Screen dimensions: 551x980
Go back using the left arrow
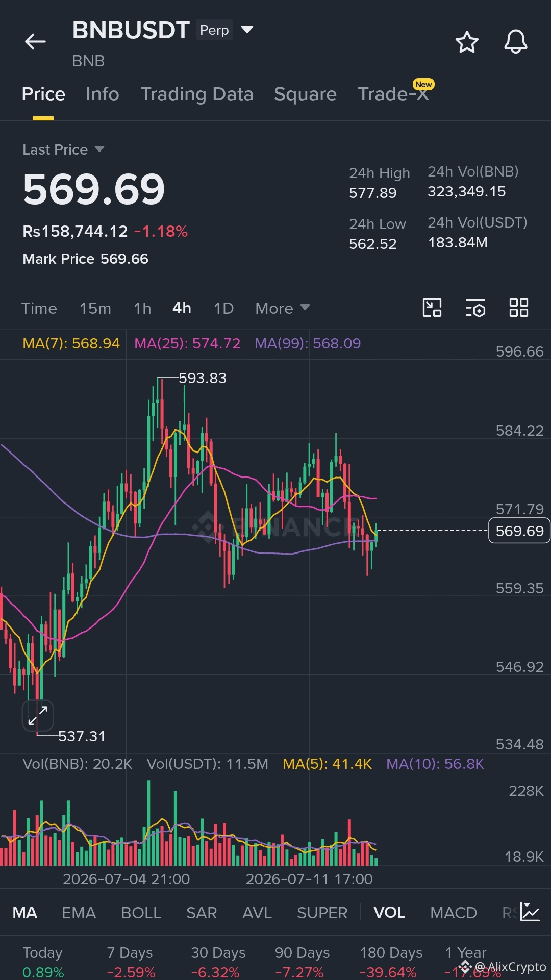tap(35, 41)
